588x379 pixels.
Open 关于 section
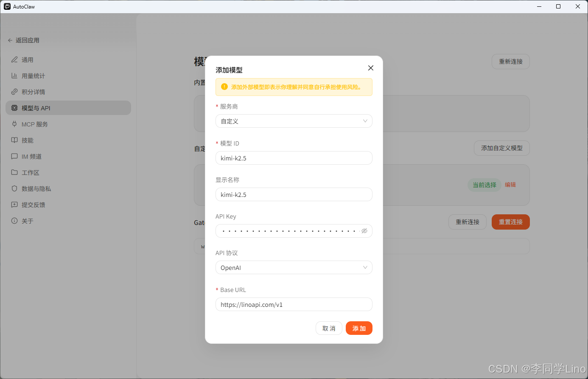pyautogui.click(x=68, y=221)
